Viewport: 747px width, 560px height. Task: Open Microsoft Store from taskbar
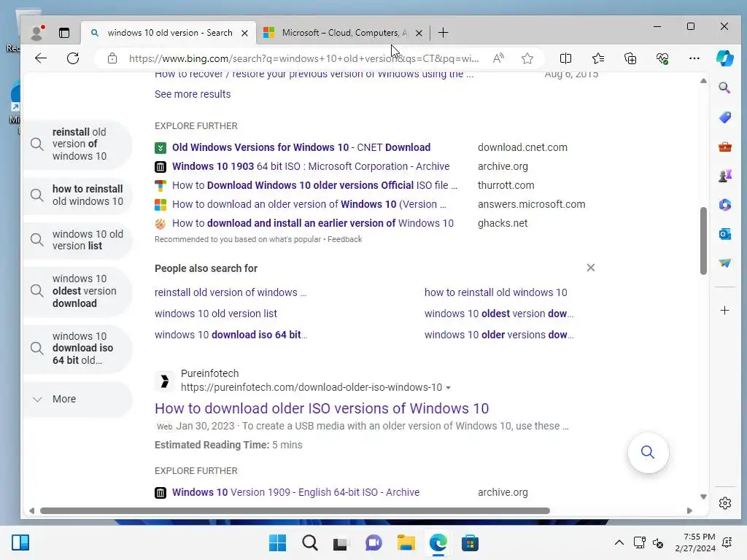click(x=470, y=542)
